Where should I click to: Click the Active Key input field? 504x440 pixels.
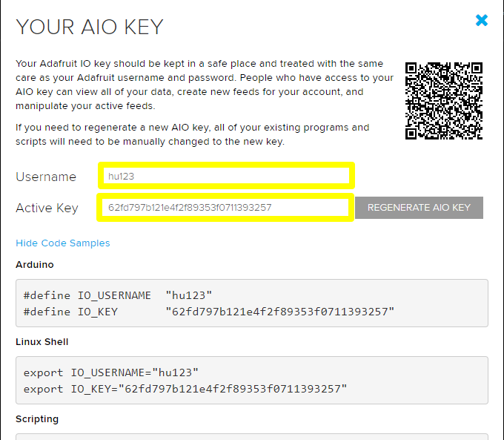[224, 208]
